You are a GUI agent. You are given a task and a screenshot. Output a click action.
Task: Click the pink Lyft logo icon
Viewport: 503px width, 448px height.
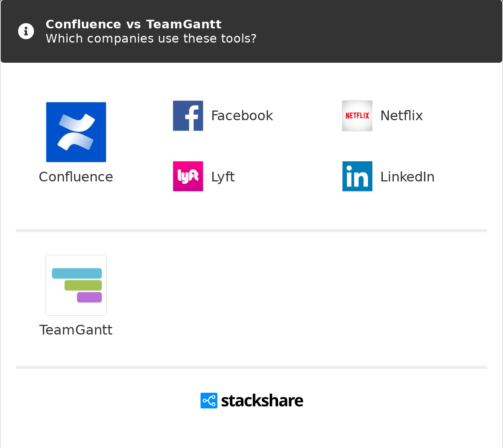(188, 176)
